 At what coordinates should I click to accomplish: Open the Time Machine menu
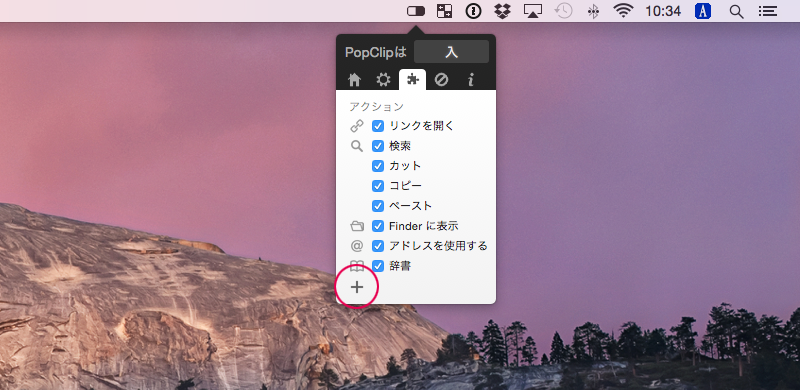tap(563, 11)
